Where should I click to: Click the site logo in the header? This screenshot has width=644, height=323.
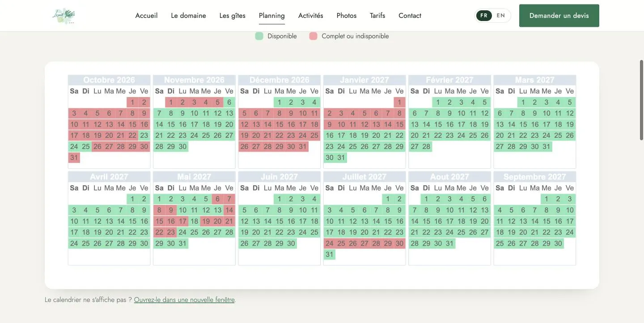click(64, 16)
